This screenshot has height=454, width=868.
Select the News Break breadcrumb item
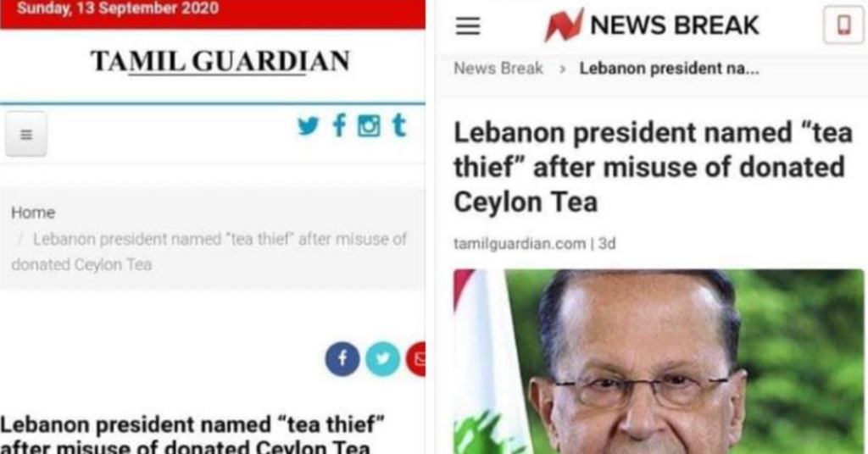pyautogui.click(x=498, y=69)
